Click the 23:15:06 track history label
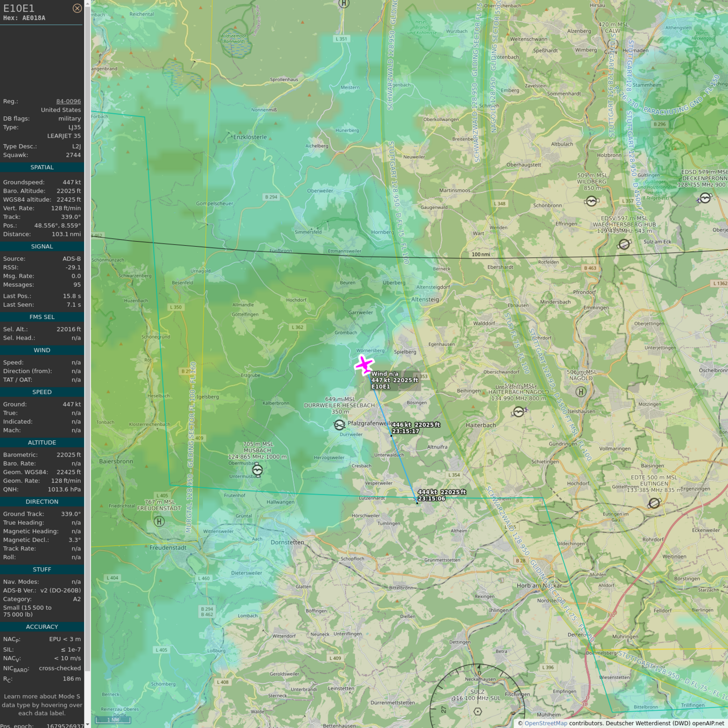This screenshot has width=728, height=728. tap(431, 498)
